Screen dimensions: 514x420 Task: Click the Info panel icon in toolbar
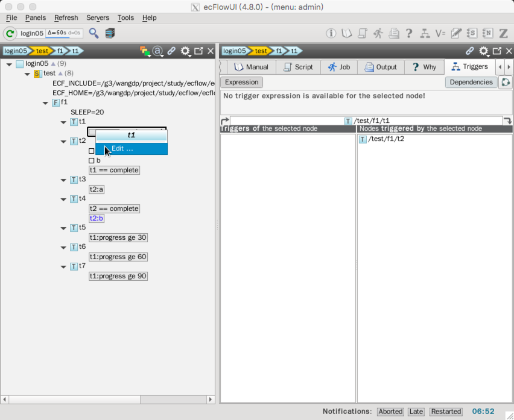click(331, 33)
